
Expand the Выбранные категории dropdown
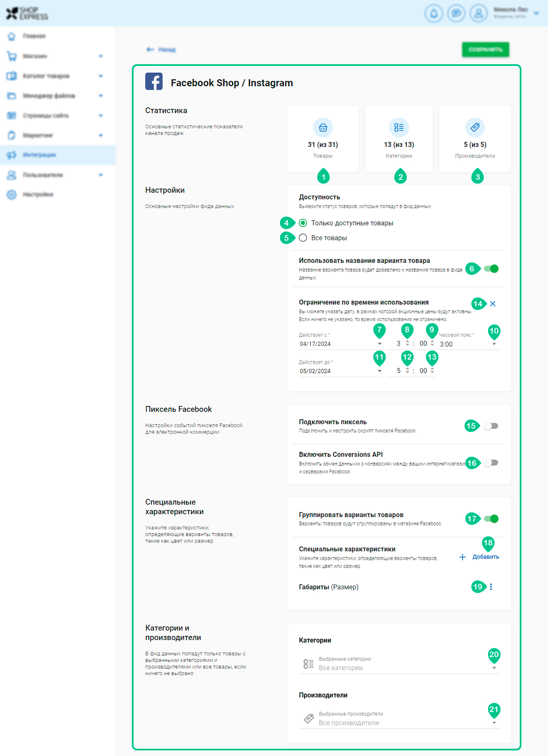(494, 668)
